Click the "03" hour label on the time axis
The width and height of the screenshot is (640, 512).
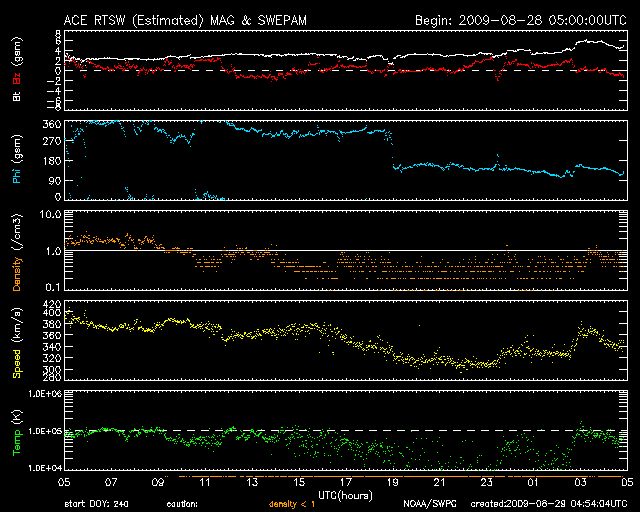coord(580,482)
